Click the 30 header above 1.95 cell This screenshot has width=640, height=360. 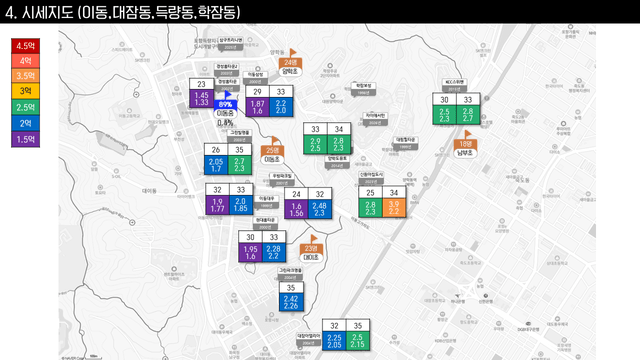[251, 237]
